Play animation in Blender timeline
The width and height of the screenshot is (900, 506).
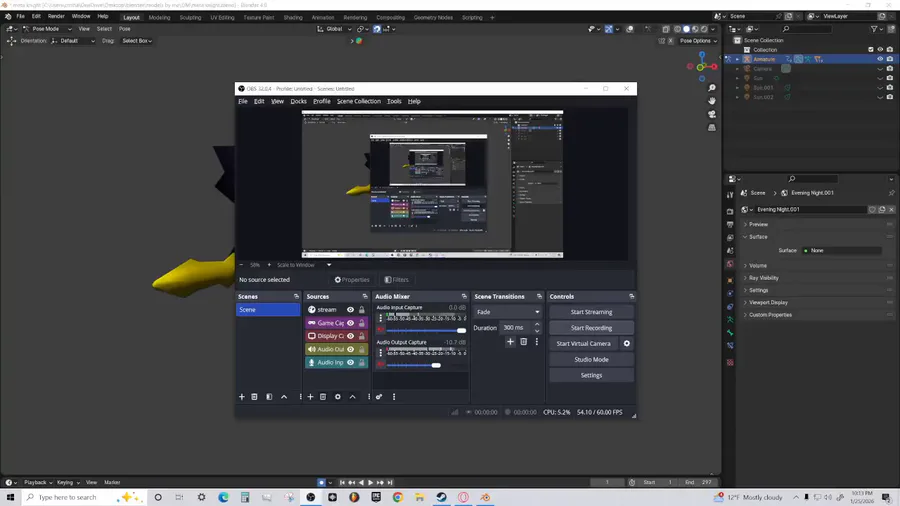370,482
